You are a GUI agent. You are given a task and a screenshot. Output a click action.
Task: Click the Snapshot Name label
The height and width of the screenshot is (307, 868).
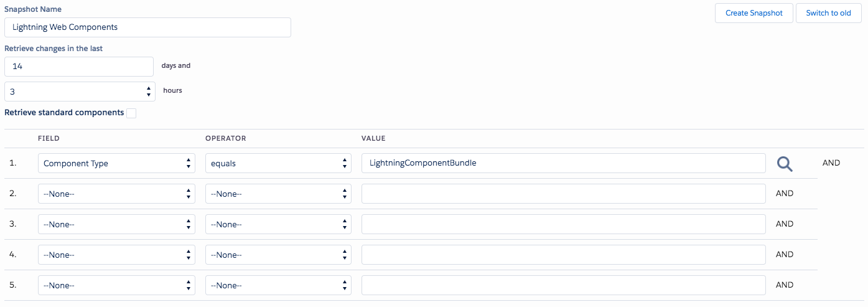[x=33, y=9]
